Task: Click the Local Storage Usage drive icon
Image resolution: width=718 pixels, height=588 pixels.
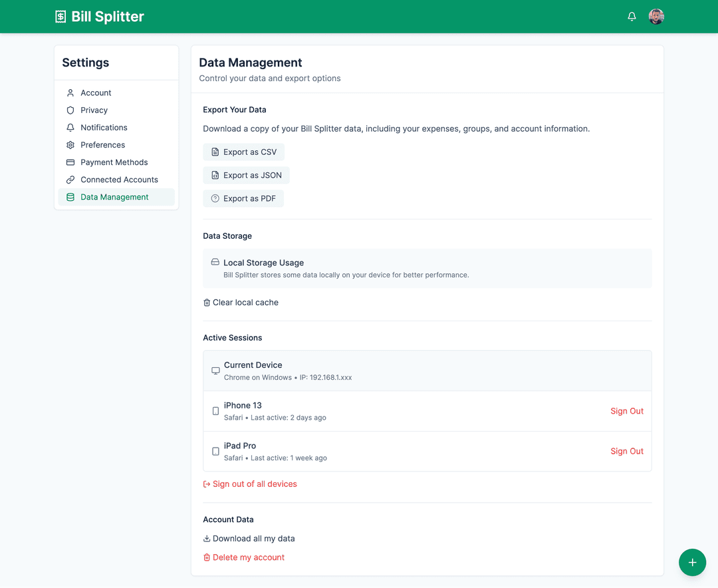Action: [x=215, y=262]
